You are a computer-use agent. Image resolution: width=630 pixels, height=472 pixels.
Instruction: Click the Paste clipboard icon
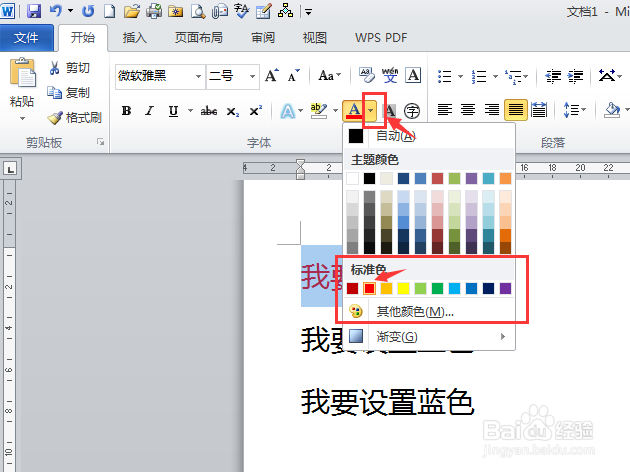tap(22, 73)
